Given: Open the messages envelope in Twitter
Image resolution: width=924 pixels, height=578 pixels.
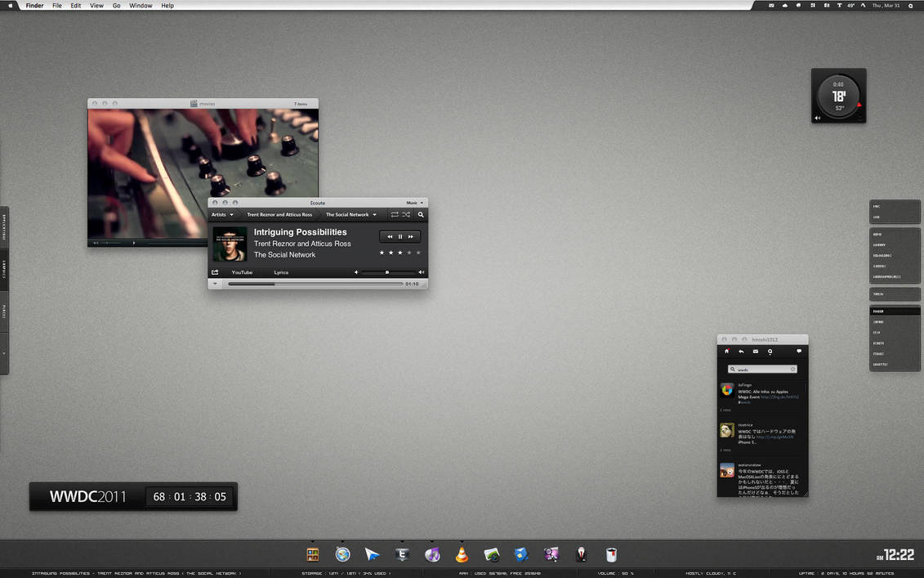Looking at the screenshot, I should 756,352.
